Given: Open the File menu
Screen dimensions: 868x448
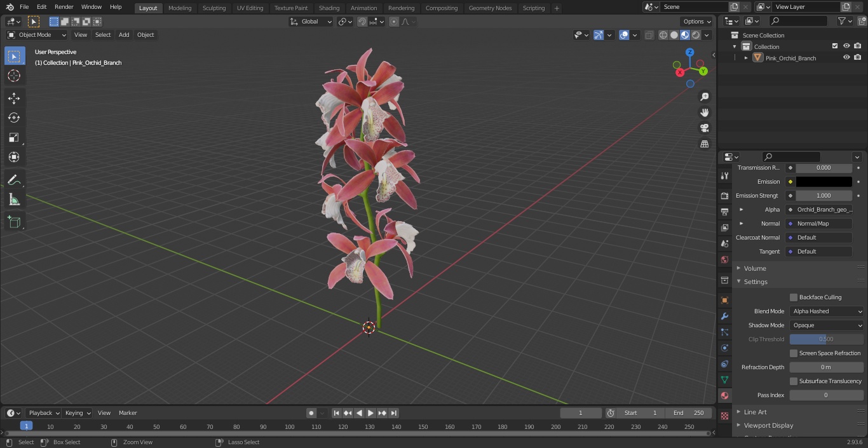Looking at the screenshot, I should [x=24, y=7].
